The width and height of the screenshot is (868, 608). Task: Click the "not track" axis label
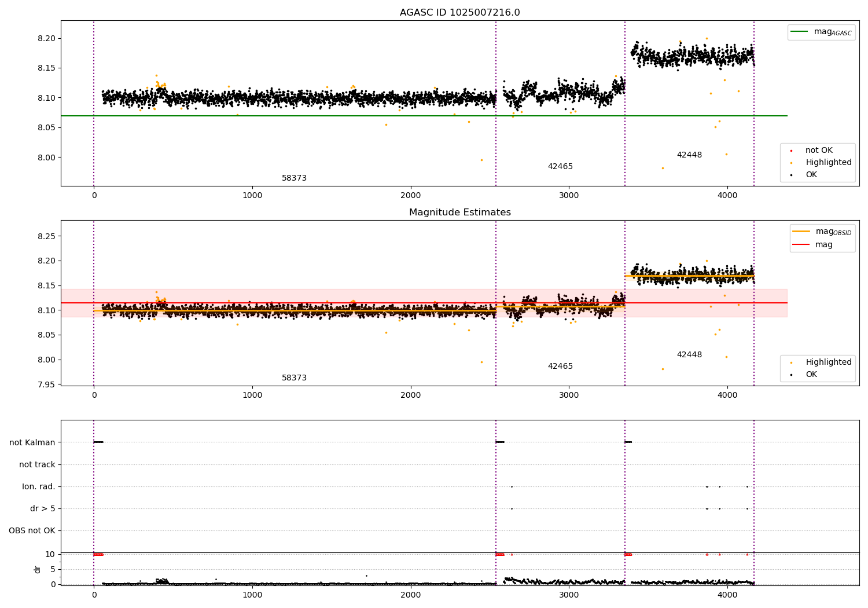pos(37,464)
